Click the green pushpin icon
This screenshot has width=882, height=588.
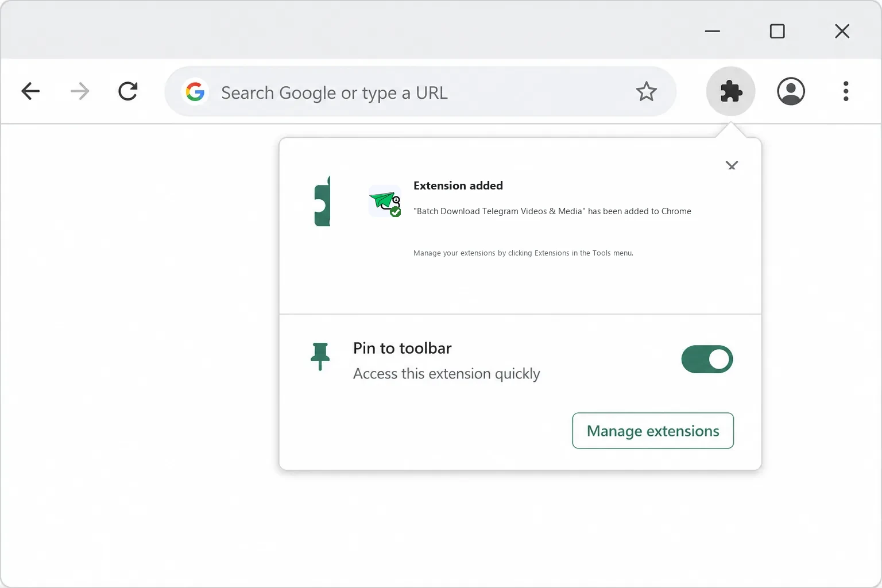[x=320, y=357]
